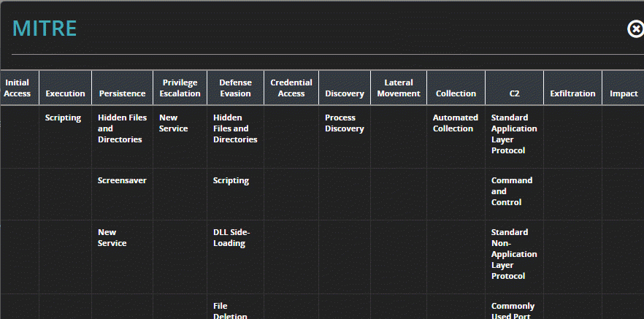Select the Collection column header

456,88
